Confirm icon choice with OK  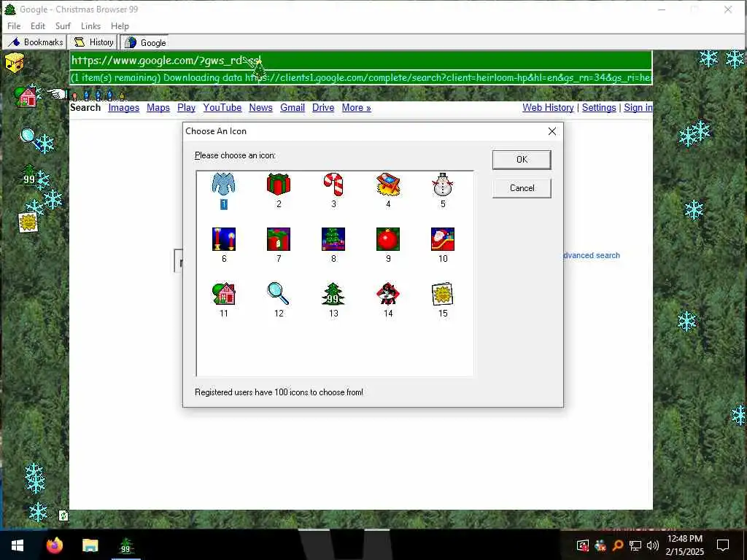coord(522,160)
